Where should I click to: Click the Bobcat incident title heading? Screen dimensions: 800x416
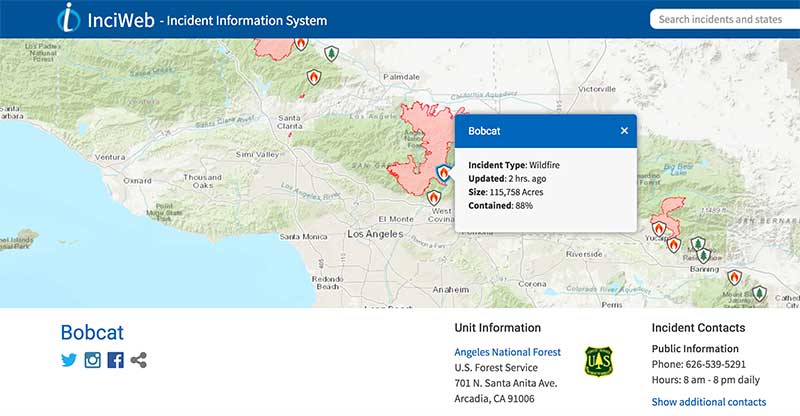(92, 333)
